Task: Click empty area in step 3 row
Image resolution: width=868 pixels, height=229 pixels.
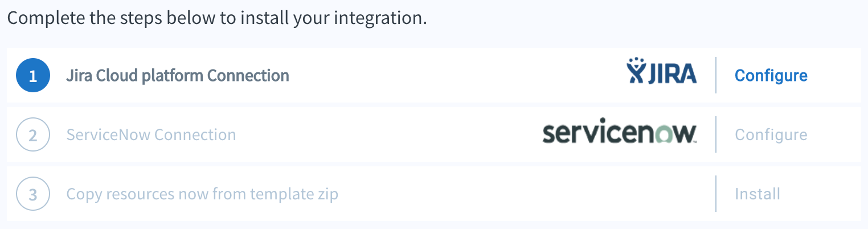Action: [x=524, y=194]
